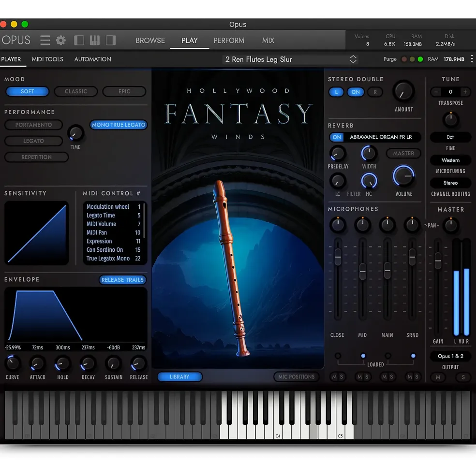Screen dimensions: 476x476
Task: Click the envelope Hold knob
Action: 62,363
